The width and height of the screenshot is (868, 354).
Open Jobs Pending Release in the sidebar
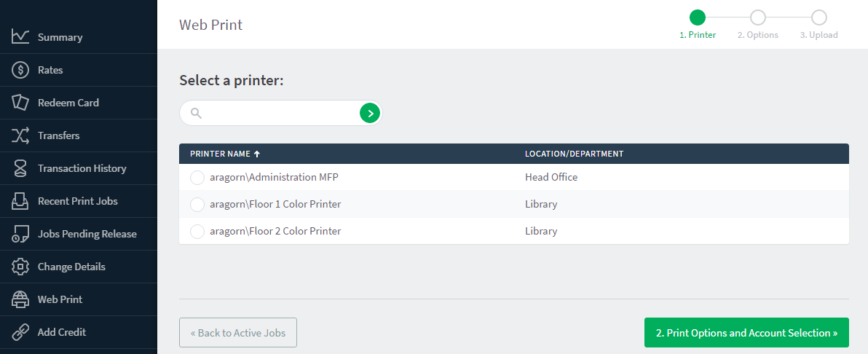pos(87,234)
